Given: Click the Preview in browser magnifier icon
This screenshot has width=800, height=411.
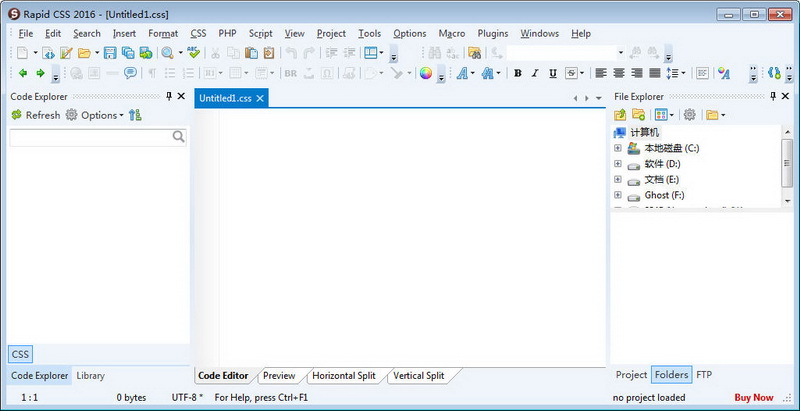Looking at the screenshot, I should (x=167, y=53).
